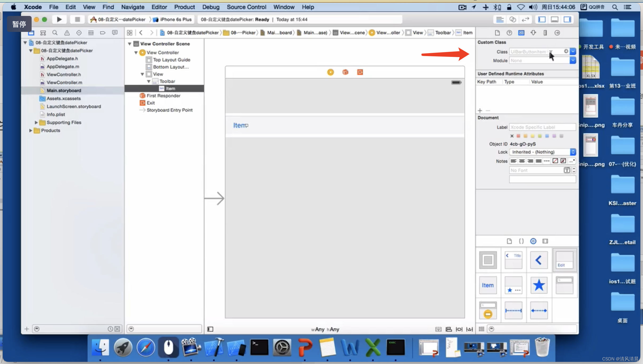Open the Product menu
Viewport: 643px width, 364px height.
click(x=184, y=7)
